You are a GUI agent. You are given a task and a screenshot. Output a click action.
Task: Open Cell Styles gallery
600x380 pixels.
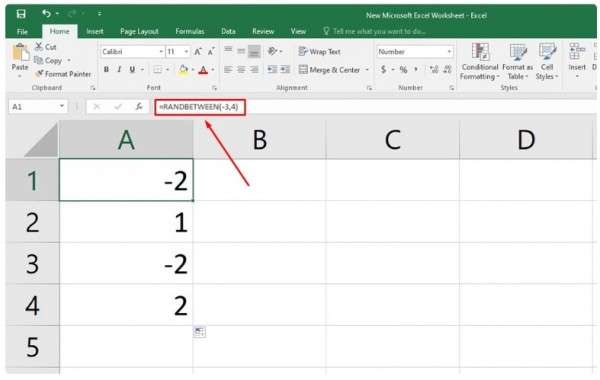(547, 62)
